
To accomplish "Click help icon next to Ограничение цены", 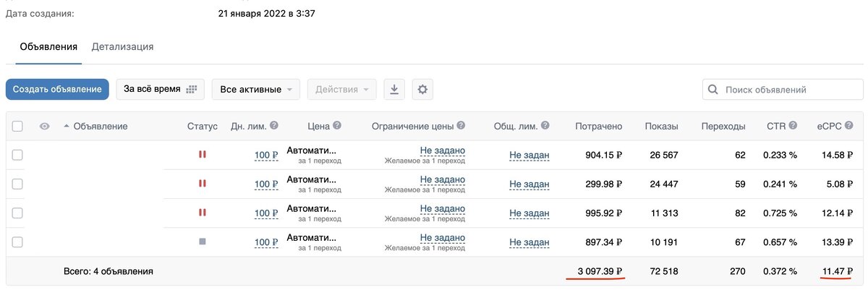I will (x=461, y=126).
